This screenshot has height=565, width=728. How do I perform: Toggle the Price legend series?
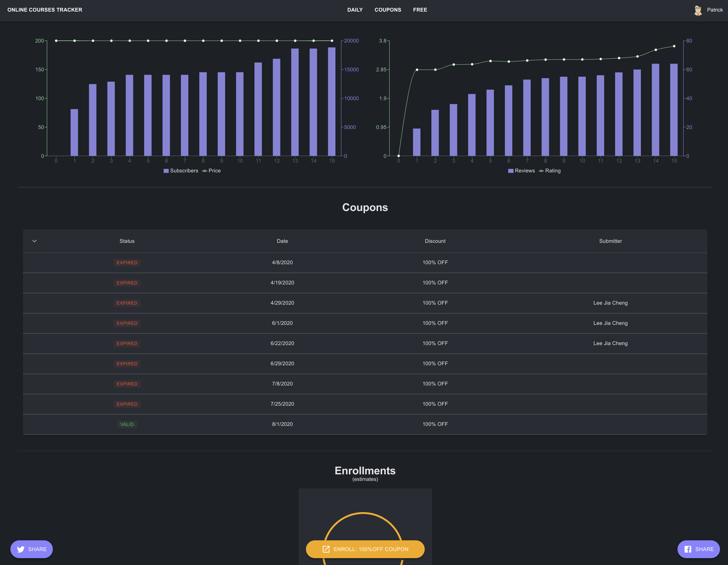pos(211,170)
